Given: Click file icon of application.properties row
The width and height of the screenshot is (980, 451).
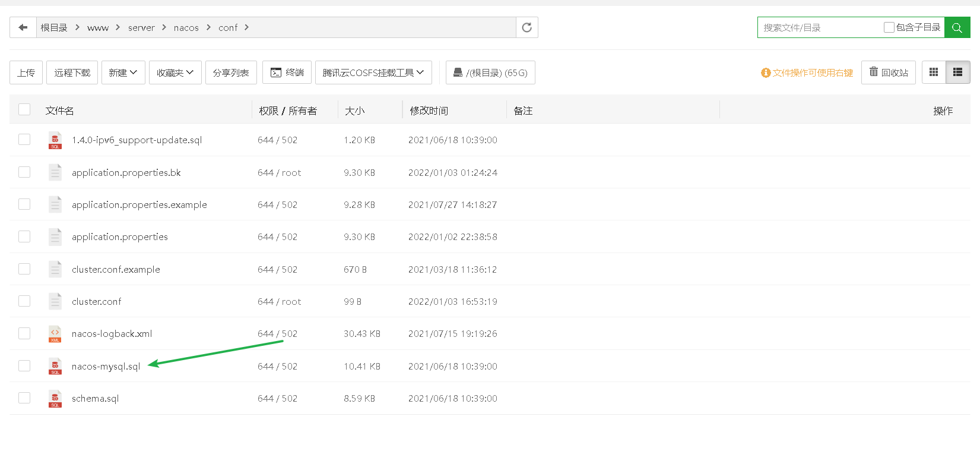Looking at the screenshot, I should [55, 236].
